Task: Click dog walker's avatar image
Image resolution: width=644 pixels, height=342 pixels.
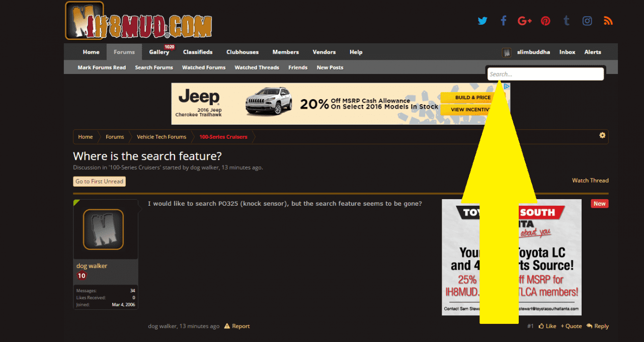Action: 103,229
